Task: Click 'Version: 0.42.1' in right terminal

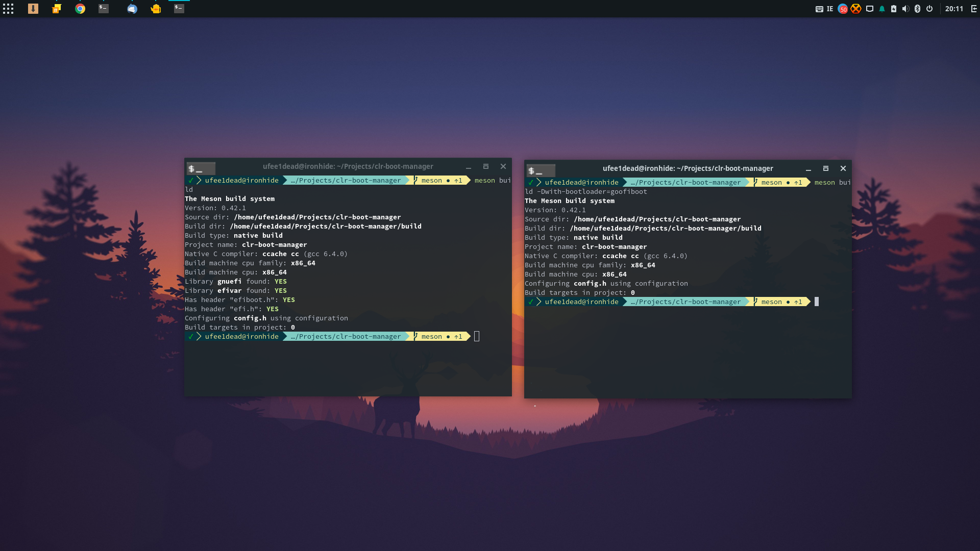Action: click(555, 210)
